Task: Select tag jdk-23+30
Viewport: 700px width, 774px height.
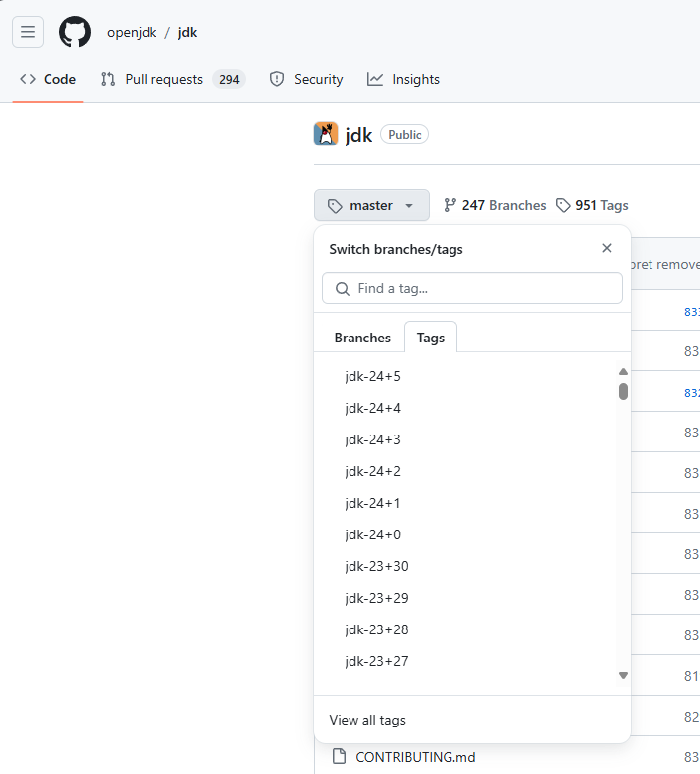Action: coord(376,566)
